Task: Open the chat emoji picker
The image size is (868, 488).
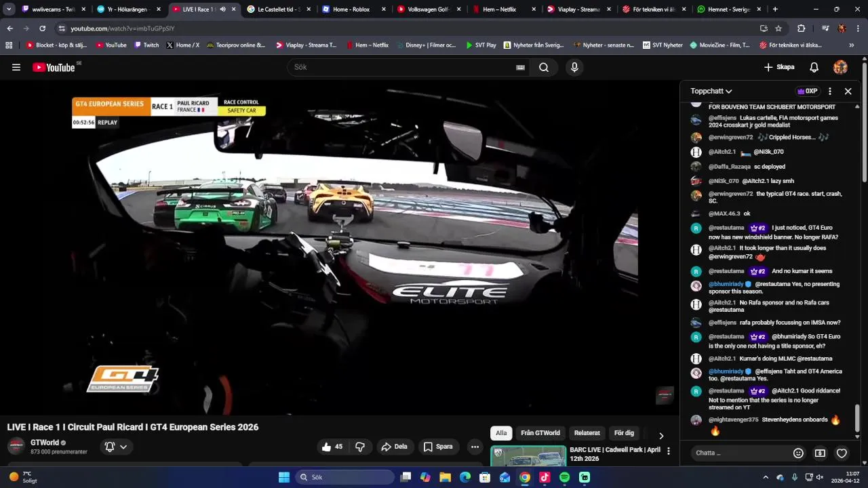Action: (x=798, y=453)
